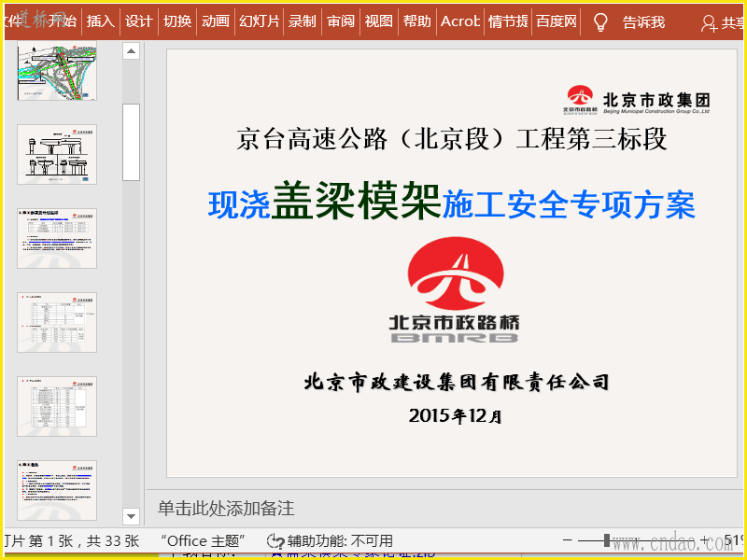Select the bottom slide thumbnail with paragraphs

point(57,490)
